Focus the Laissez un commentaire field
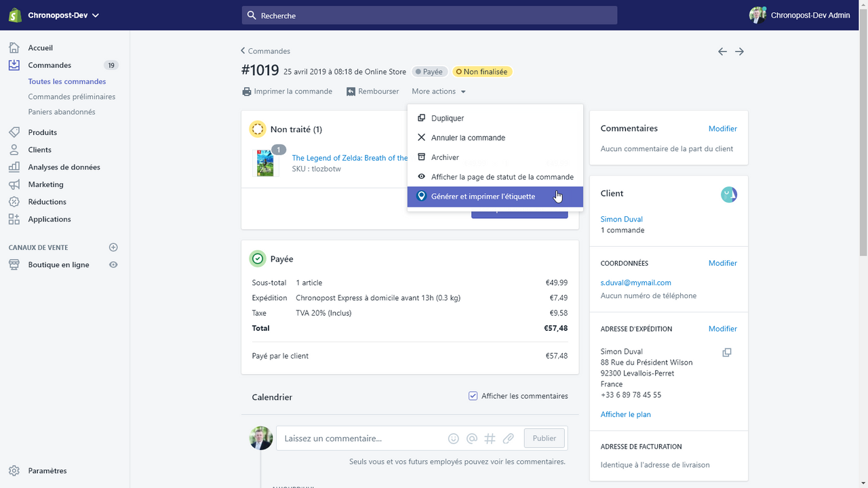Image resolution: width=868 pixels, height=488 pixels. pyautogui.click(x=363, y=439)
